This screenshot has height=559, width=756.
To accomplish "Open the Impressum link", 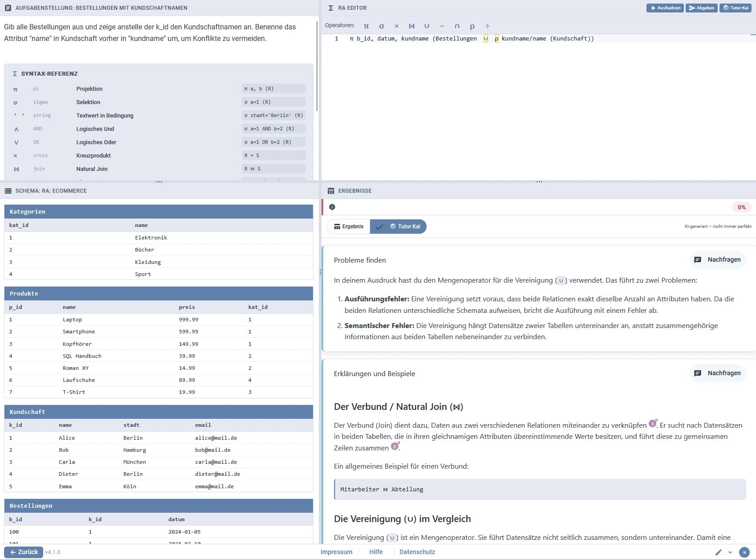I will pos(336,552).
